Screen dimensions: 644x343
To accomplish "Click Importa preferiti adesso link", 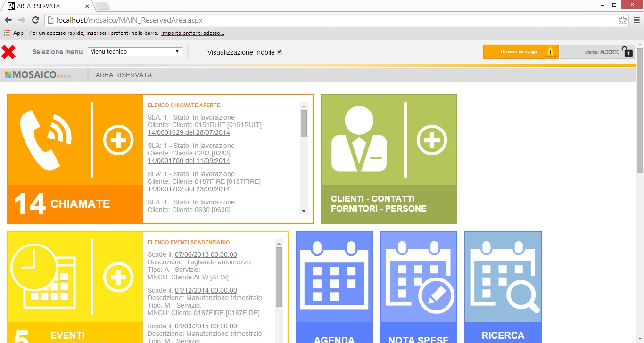I will [193, 33].
